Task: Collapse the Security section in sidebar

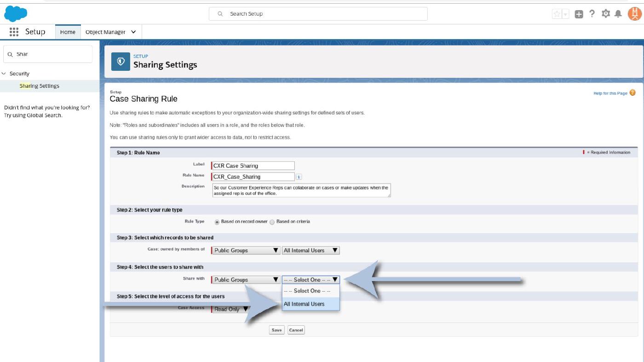Action: click(4, 74)
